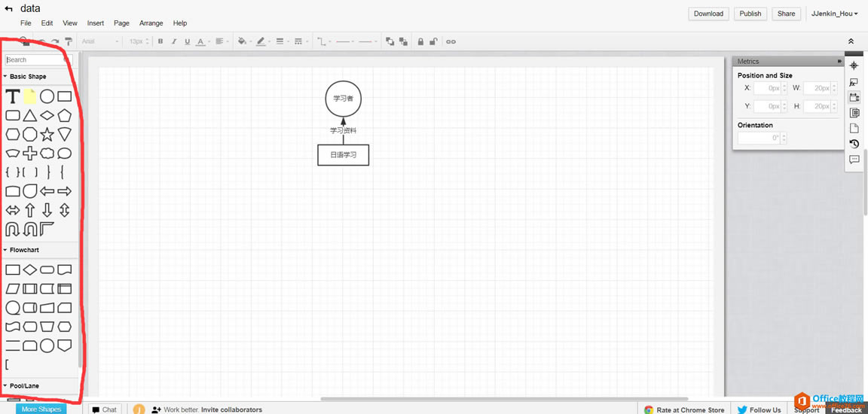Open the Chat button

[x=105, y=409]
